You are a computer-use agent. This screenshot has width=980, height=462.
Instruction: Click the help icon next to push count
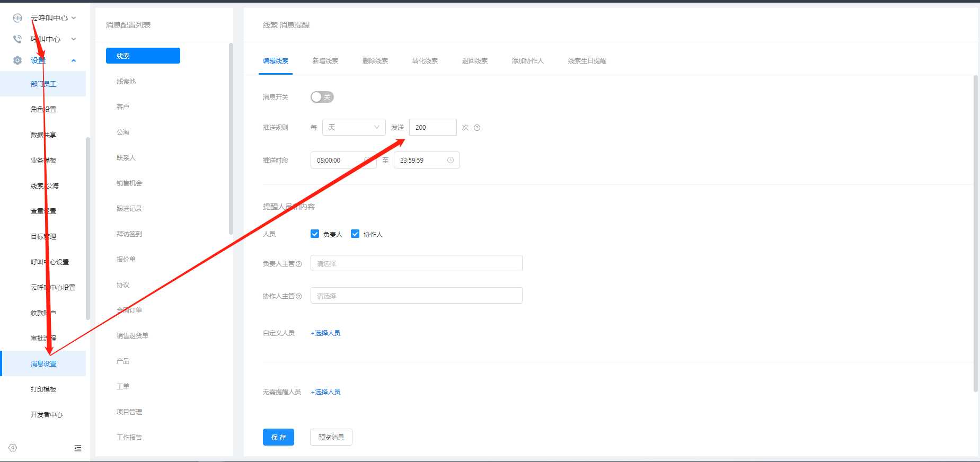click(x=477, y=128)
